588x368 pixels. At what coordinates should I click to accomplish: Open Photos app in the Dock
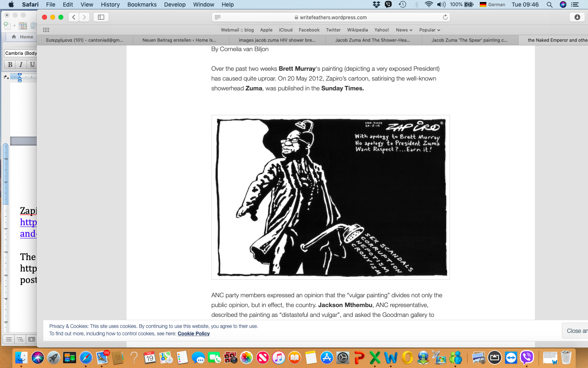point(247,358)
